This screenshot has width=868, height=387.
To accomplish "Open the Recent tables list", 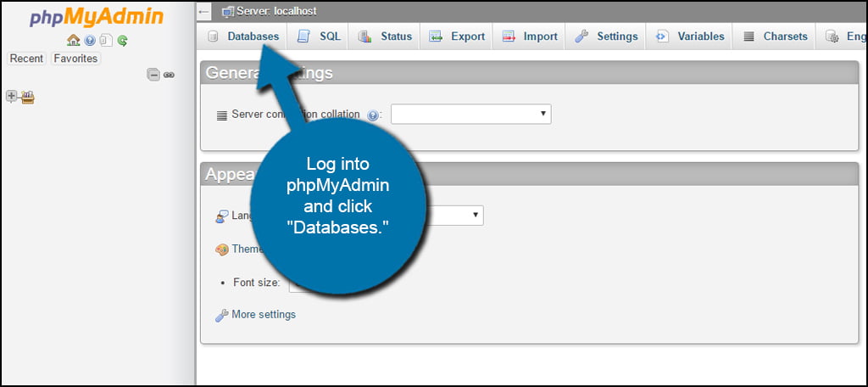I will point(26,59).
